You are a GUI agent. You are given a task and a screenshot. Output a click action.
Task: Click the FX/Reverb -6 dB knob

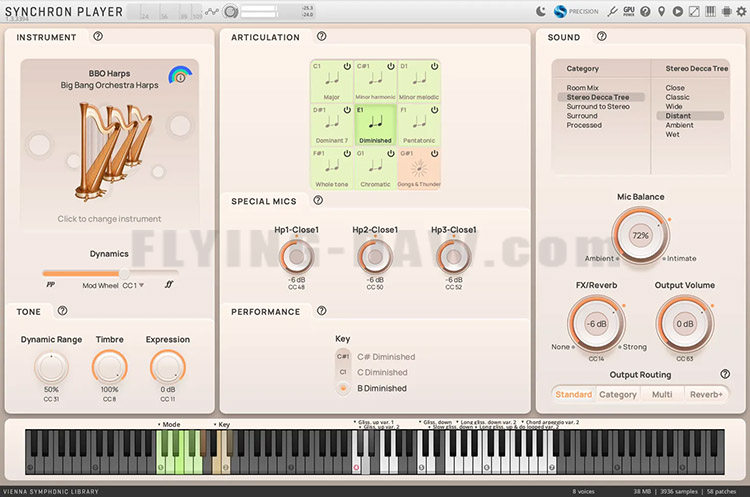596,324
